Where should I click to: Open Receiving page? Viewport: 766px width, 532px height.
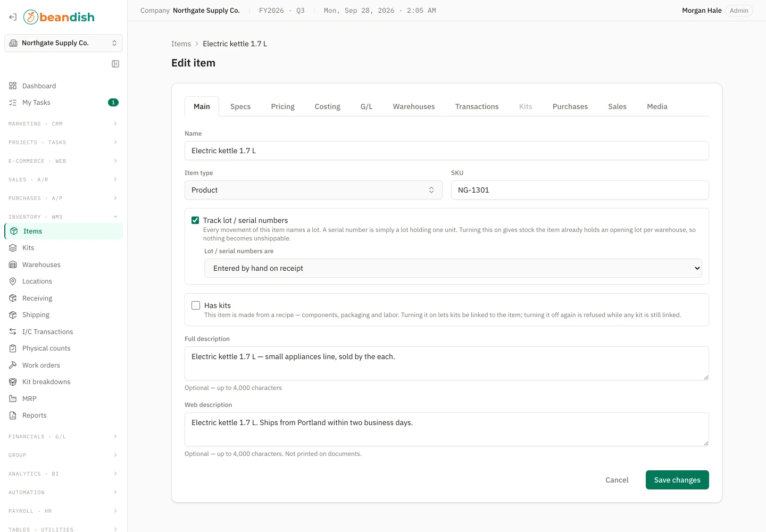pos(63,298)
